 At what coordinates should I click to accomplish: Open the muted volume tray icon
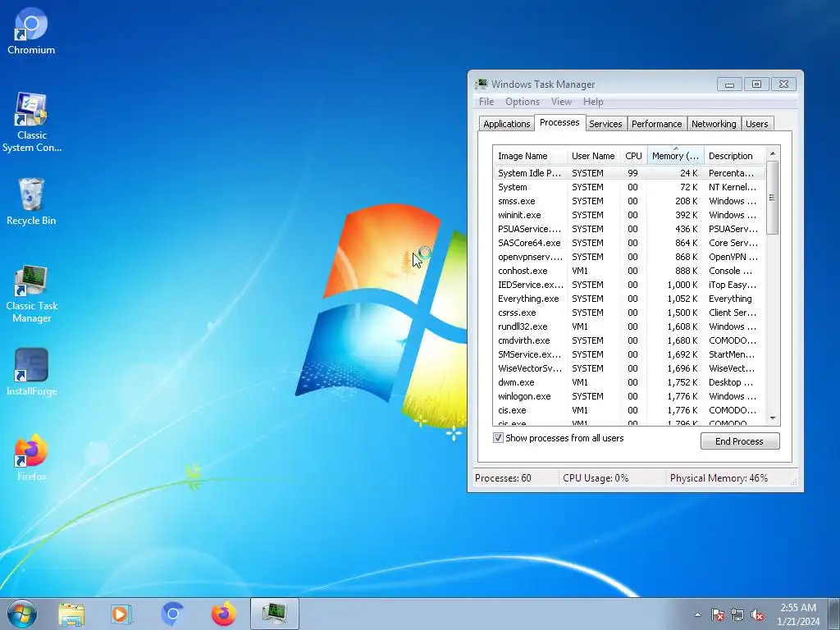click(757, 615)
